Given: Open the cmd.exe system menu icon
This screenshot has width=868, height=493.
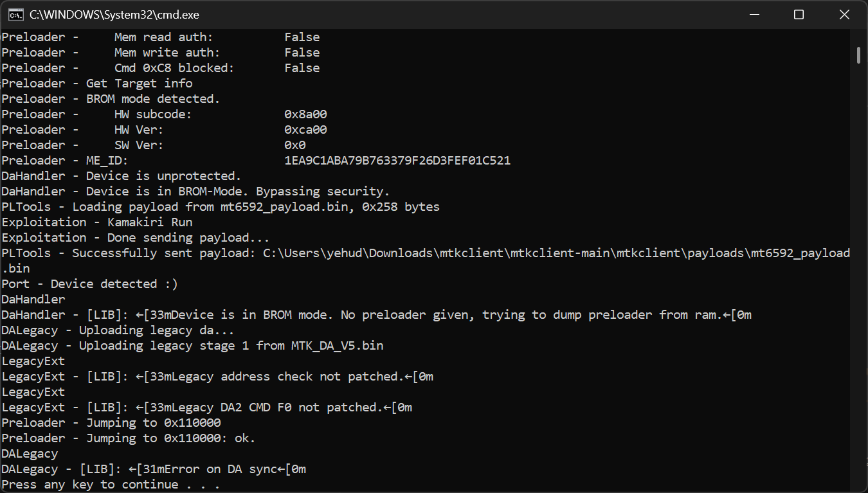Looking at the screenshot, I should 16,14.
